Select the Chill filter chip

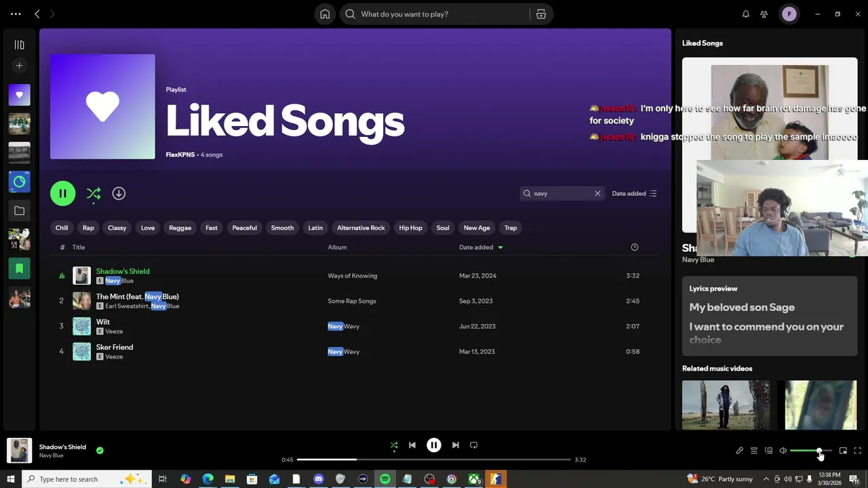pyautogui.click(x=62, y=228)
